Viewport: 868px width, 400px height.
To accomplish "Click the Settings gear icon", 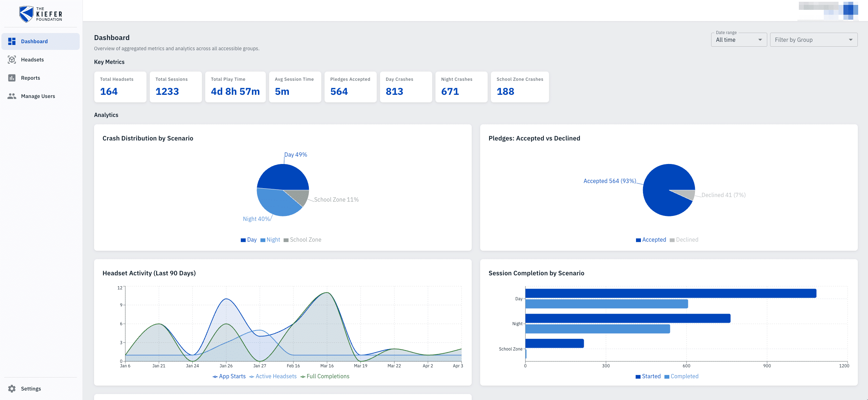I will [12, 389].
